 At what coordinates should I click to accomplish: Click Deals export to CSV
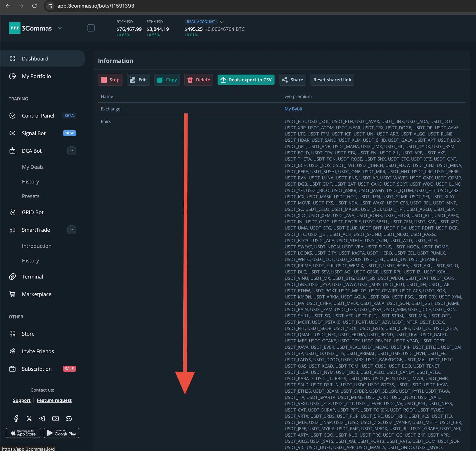coord(246,80)
